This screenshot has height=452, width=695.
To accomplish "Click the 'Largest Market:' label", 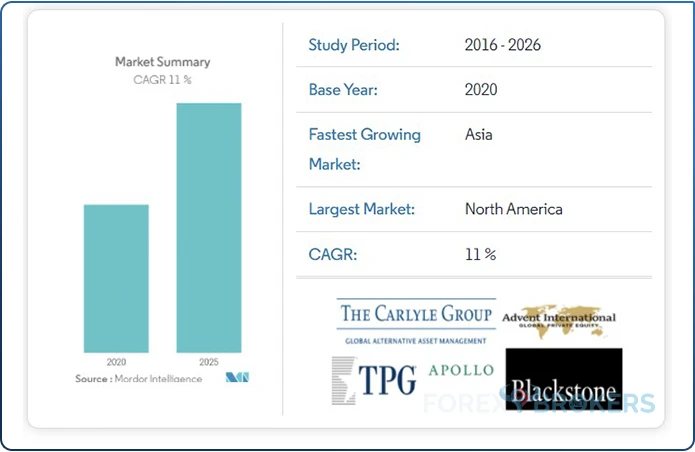I will pyautogui.click(x=362, y=209).
